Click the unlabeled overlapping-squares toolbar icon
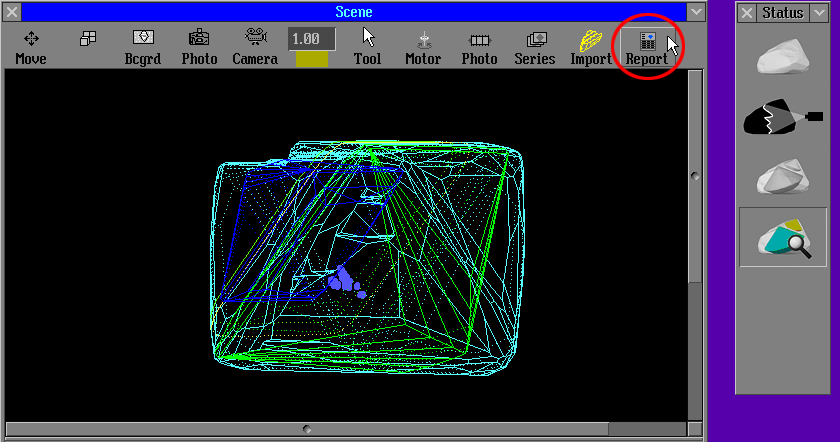Screen dimensions: 840x442 point(88,39)
